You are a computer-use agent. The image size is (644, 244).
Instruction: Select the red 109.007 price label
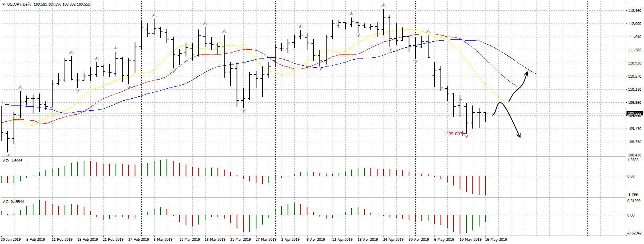454,134
